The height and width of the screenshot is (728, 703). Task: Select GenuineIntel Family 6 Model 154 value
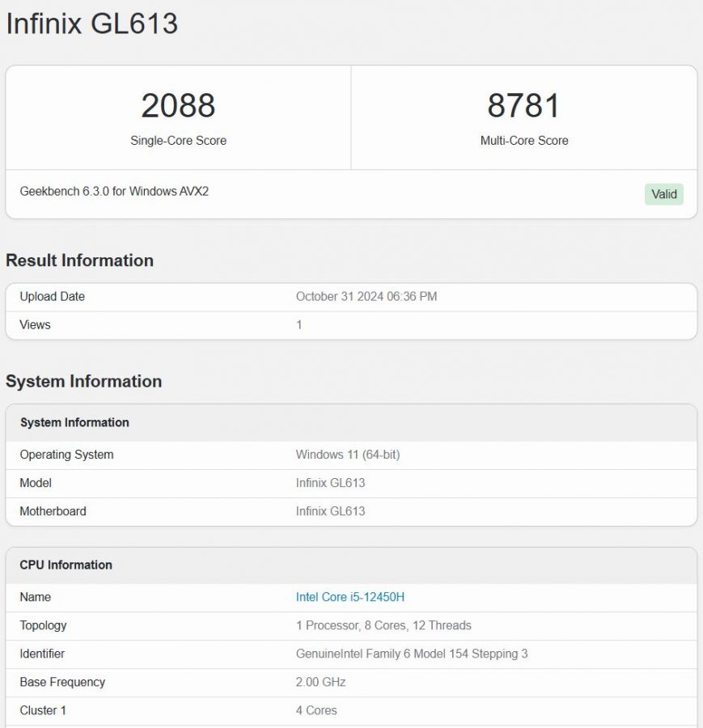412,654
